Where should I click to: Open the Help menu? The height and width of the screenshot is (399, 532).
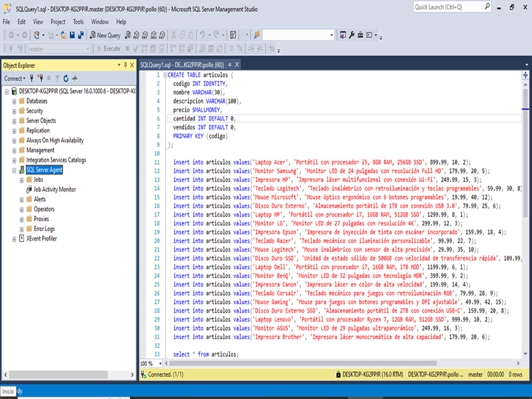(121, 22)
